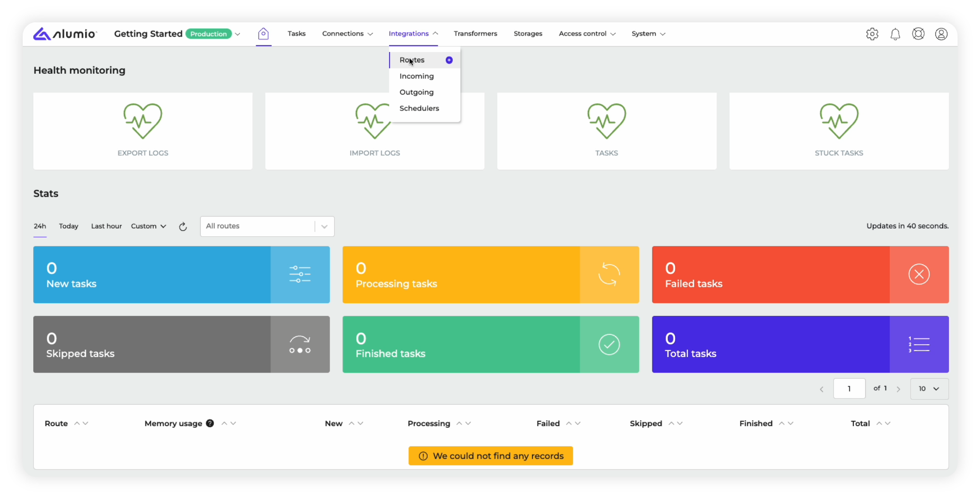
Task: Click the Failed tasks X icon
Action: coord(919,275)
